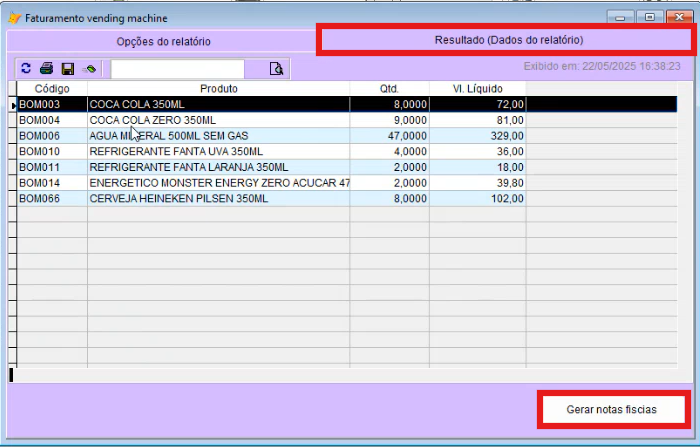The image size is (700, 447).
Task: Sort by the 'Código' column header
Action: coord(52,89)
